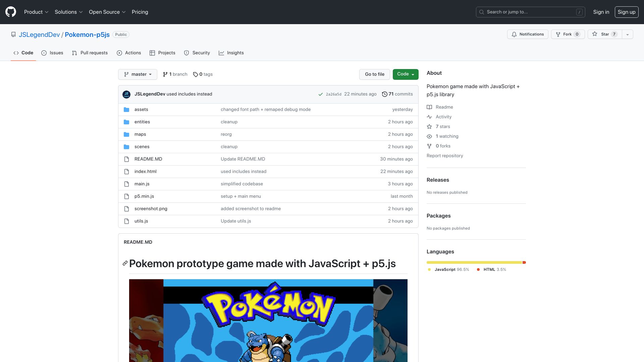Open the 'setup + main menu' commit message
The width and height of the screenshot is (644, 362).
point(241,196)
